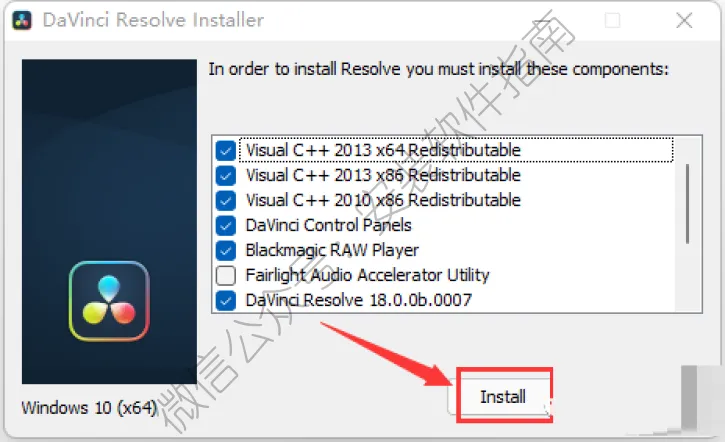Close the DaVinci Resolve Installer window
The image size is (725, 442).
pos(684,20)
